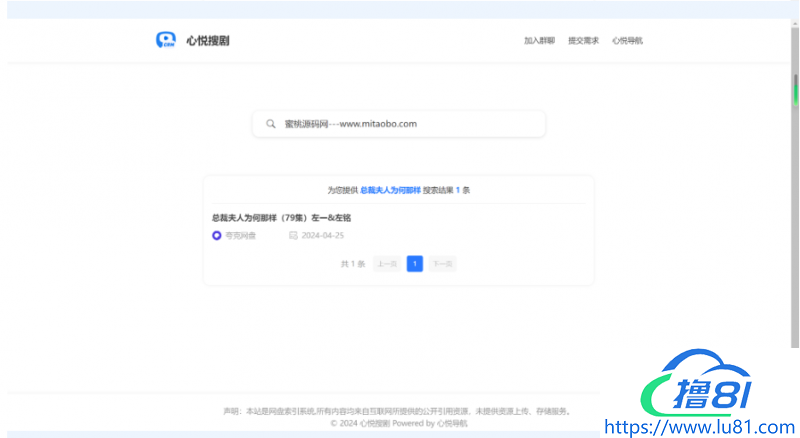Click the purple 夸克网盘 icon

tap(216, 236)
